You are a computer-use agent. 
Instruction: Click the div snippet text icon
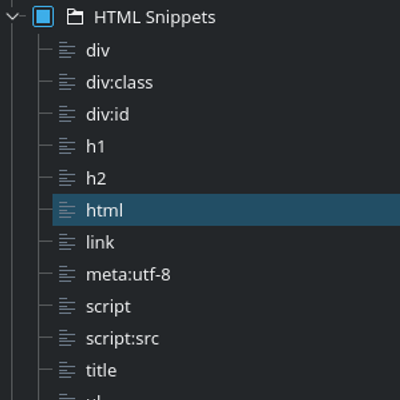point(67,50)
